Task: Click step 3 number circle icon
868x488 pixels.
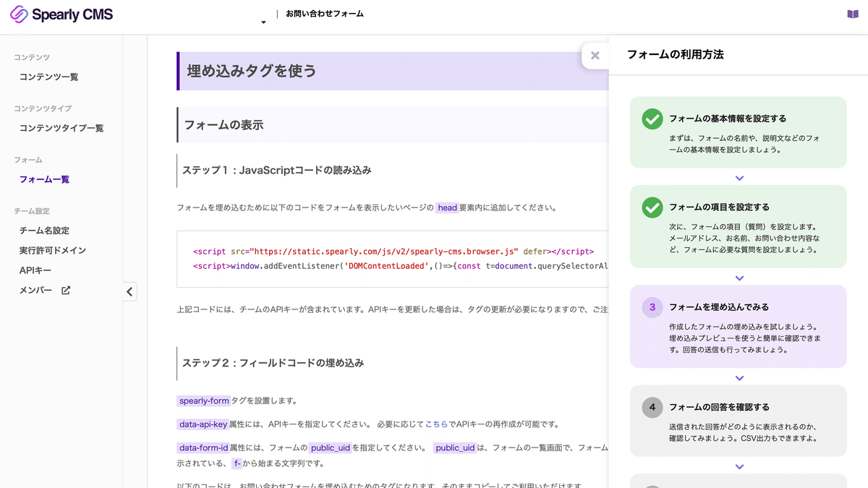Action: 652,307
